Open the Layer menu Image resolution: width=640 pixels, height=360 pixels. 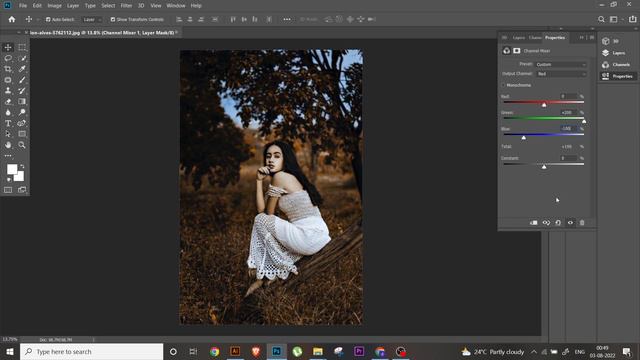pos(73,6)
